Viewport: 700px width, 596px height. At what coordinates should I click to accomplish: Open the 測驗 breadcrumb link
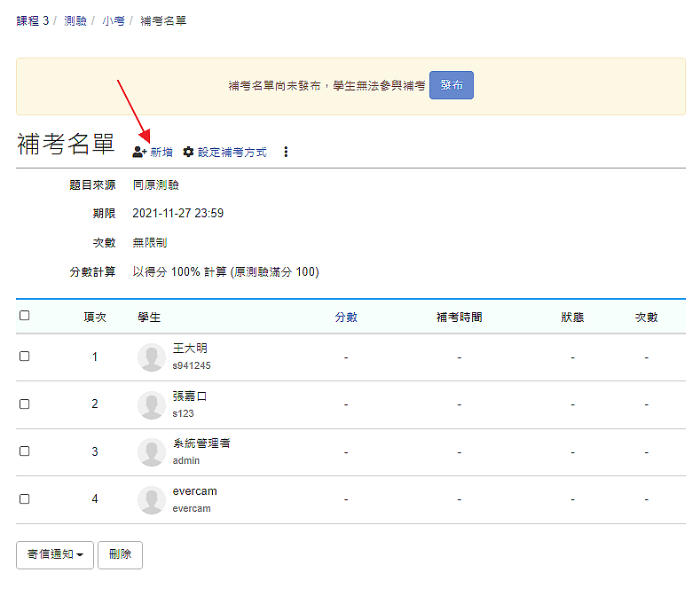pos(75,21)
